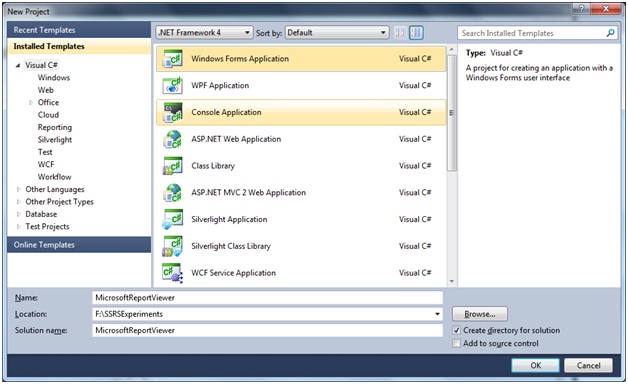Click the search magnifier icon

click(610, 33)
